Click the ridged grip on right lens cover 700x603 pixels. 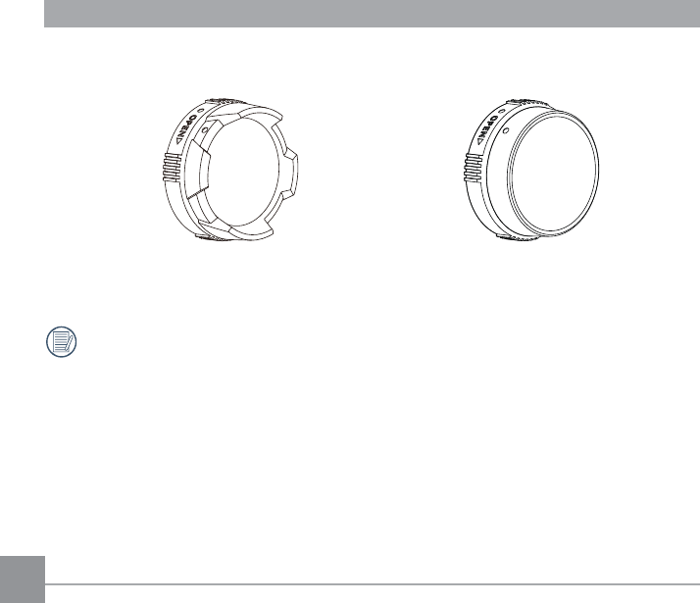(473, 168)
